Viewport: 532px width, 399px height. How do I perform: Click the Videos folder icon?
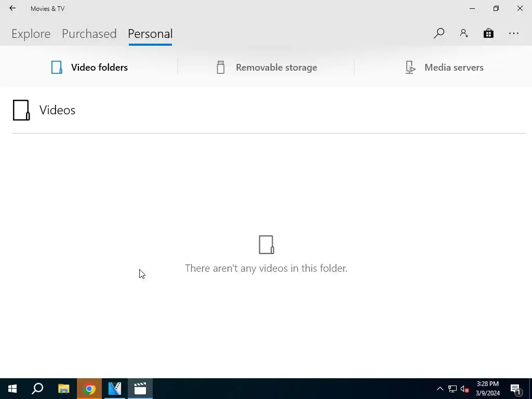[x=21, y=110]
